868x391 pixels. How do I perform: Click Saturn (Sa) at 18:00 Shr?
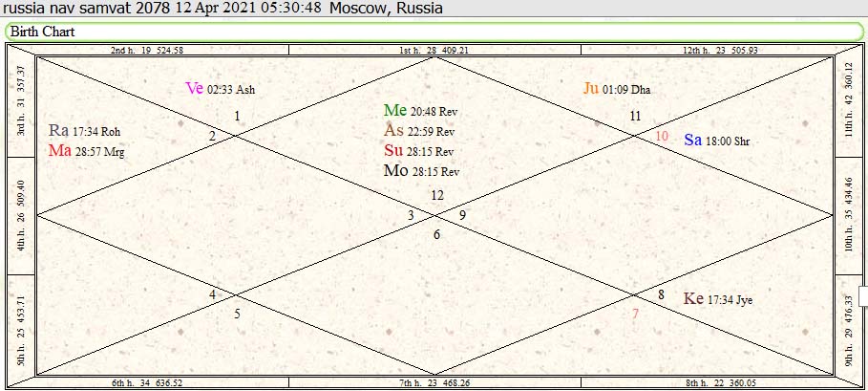coord(716,141)
